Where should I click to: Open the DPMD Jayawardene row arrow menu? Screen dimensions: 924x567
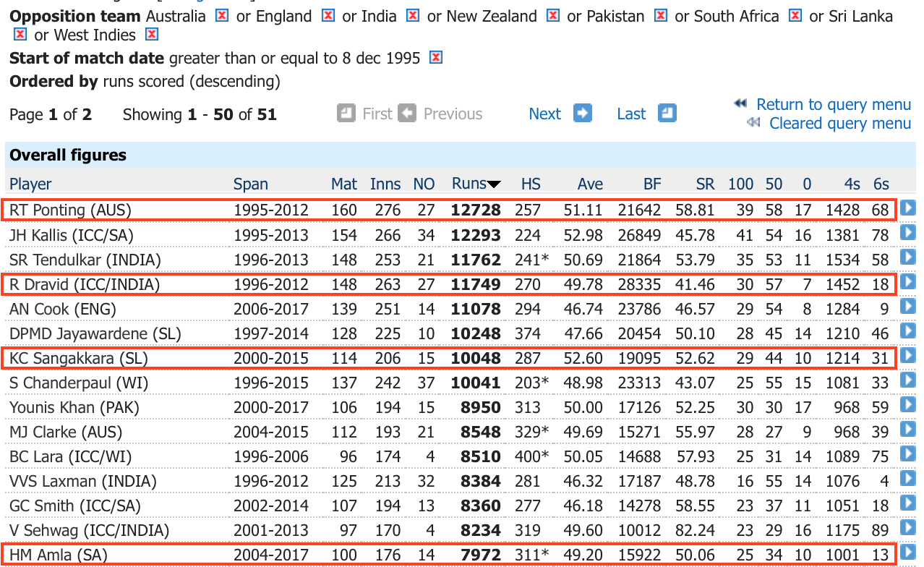(x=907, y=331)
